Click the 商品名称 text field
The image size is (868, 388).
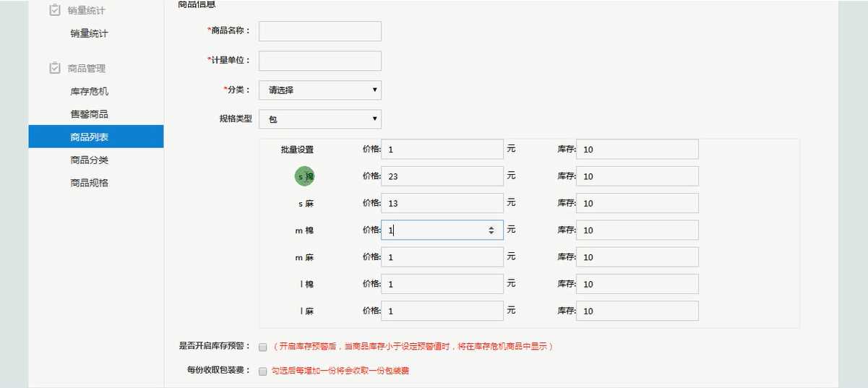(x=319, y=31)
